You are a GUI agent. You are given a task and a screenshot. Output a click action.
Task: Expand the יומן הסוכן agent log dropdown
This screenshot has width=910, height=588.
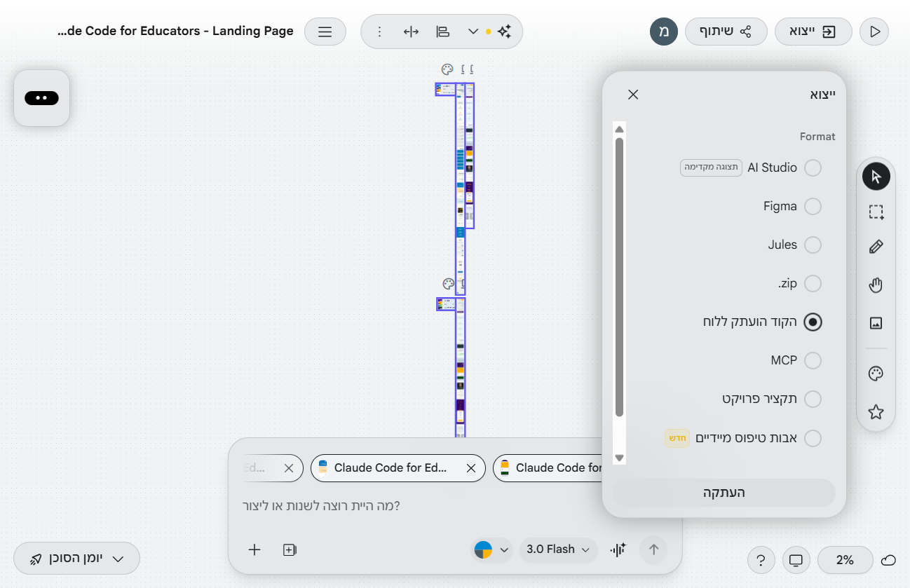click(x=76, y=559)
